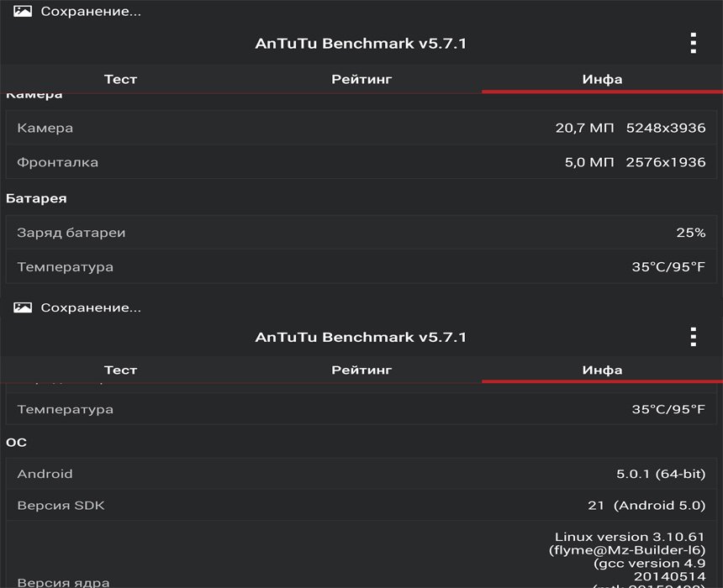Select the Заряд батареи 25% row
This screenshot has height=588, width=723.
tap(361, 233)
